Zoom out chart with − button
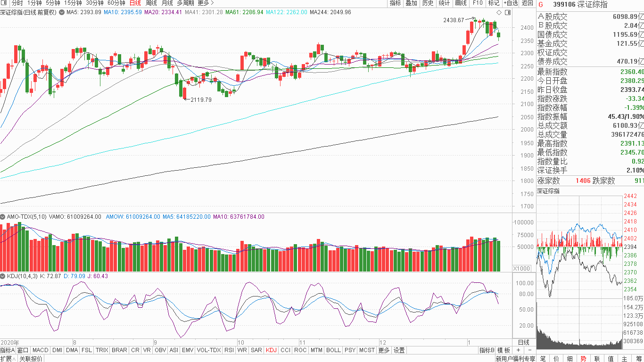 (x=529, y=350)
